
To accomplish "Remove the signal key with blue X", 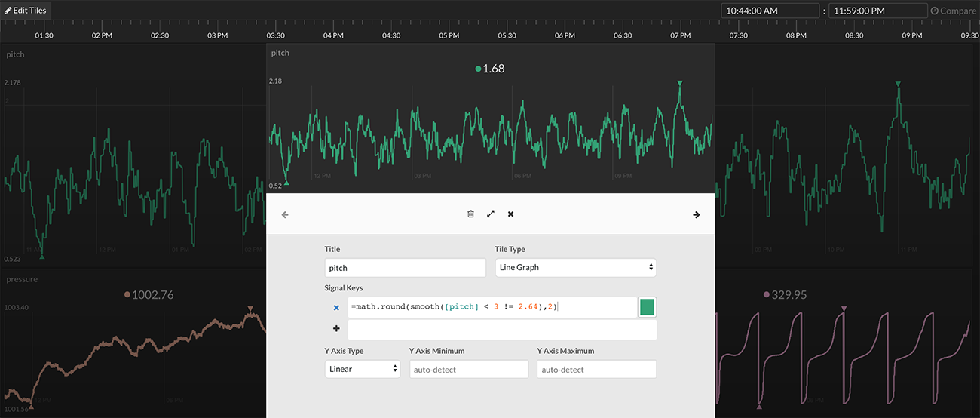I will [x=336, y=307].
